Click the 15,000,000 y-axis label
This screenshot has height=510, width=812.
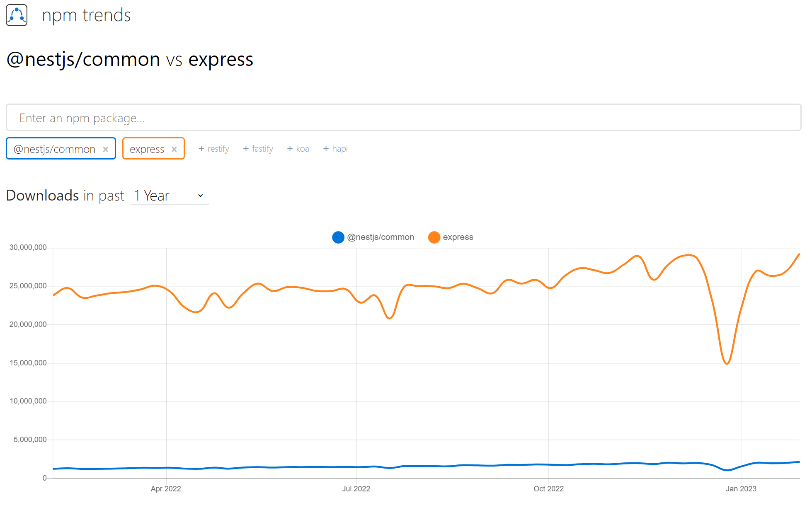(28, 363)
